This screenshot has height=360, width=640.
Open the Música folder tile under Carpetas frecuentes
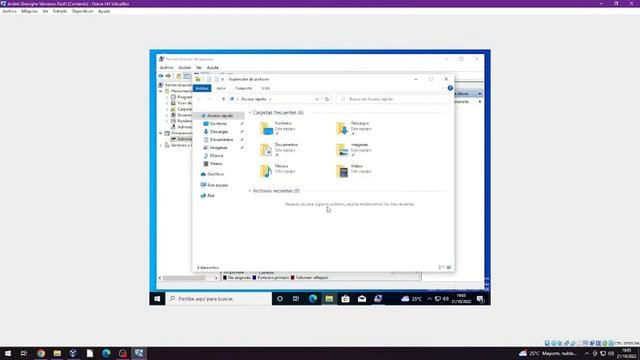tap(277, 171)
